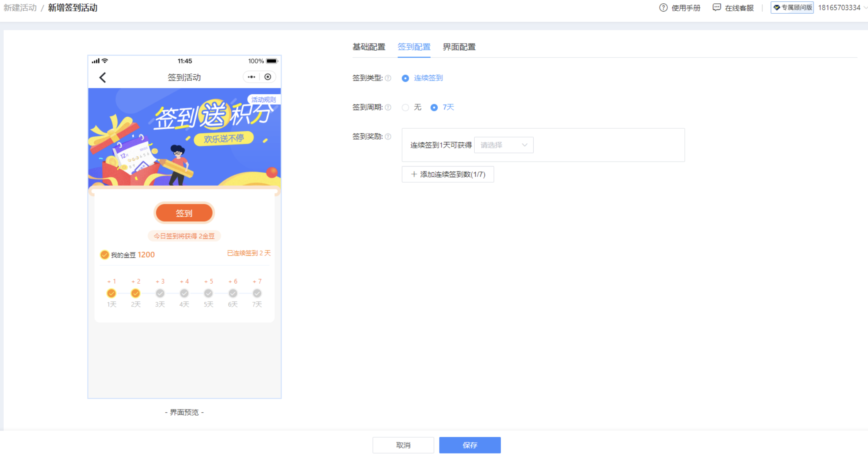Switch to the 基础配置 tab
Image resolution: width=868 pixels, height=456 pixels.
click(x=369, y=47)
